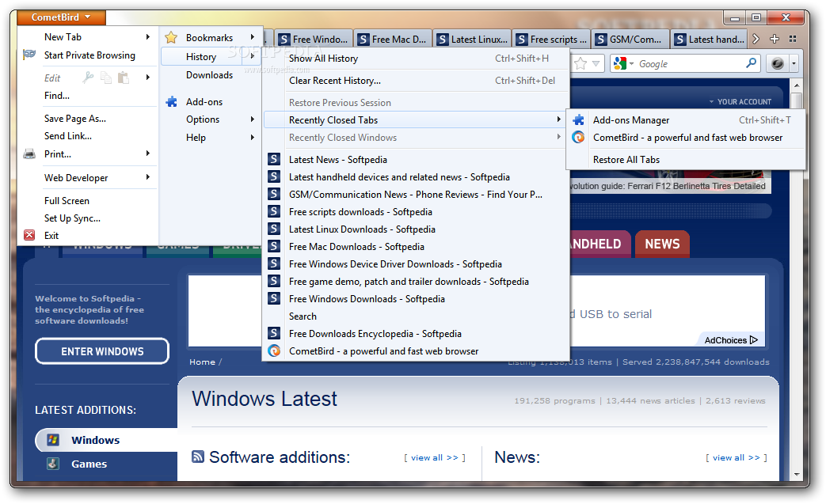Expand the Print submenu arrow
Viewport: 826px width, 504px height.
pyautogui.click(x=148, y=153)
